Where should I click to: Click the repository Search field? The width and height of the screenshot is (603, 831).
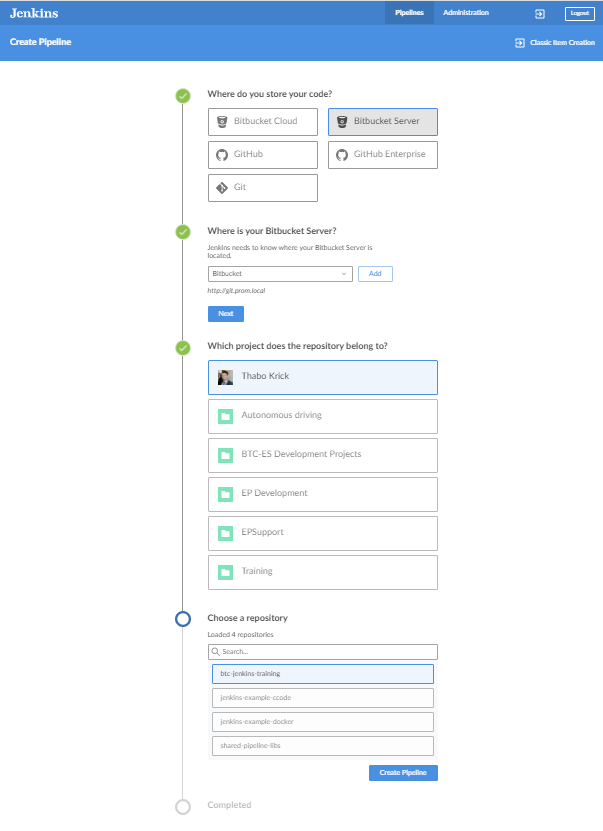point(323,652)
